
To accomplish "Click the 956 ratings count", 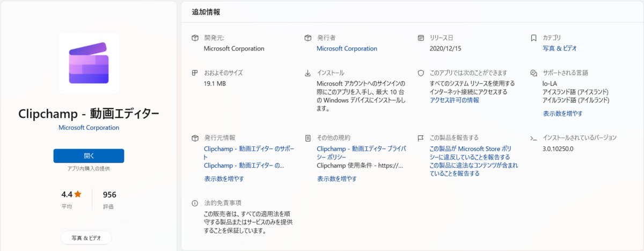I will pos(109,195).
